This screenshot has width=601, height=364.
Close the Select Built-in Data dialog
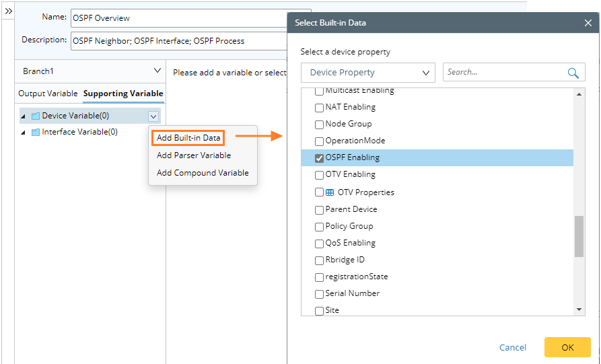click(x=588, y=23)
